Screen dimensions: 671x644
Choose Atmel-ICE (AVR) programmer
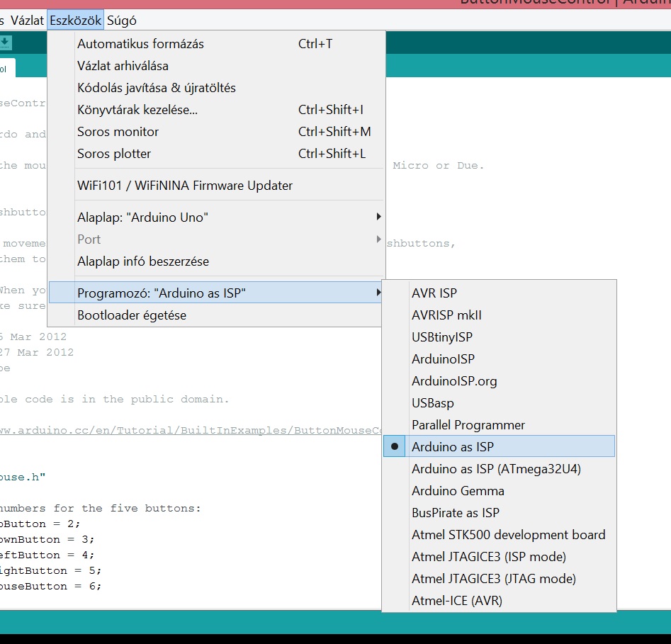(499, 600)
